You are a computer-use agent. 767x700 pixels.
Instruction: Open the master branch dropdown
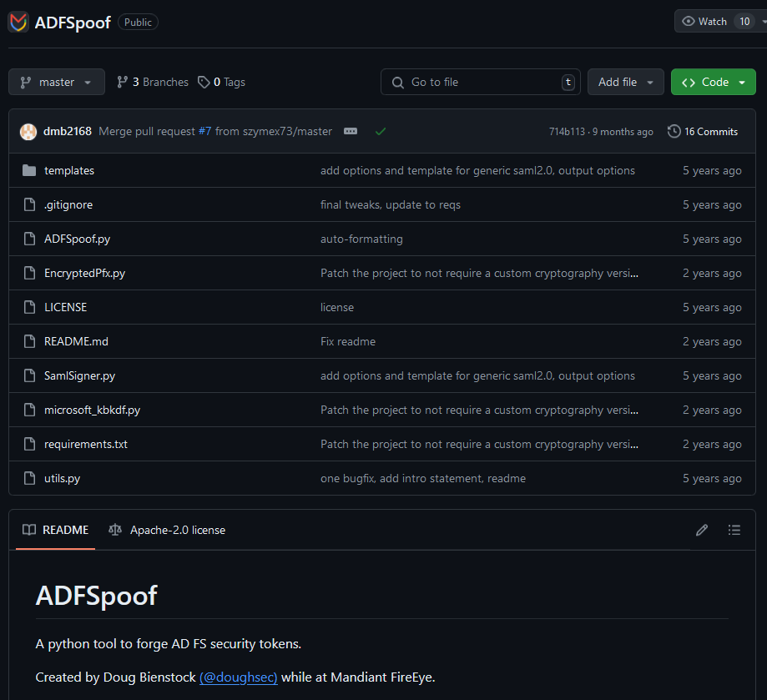pyautogui.click(x=57, y=82)
